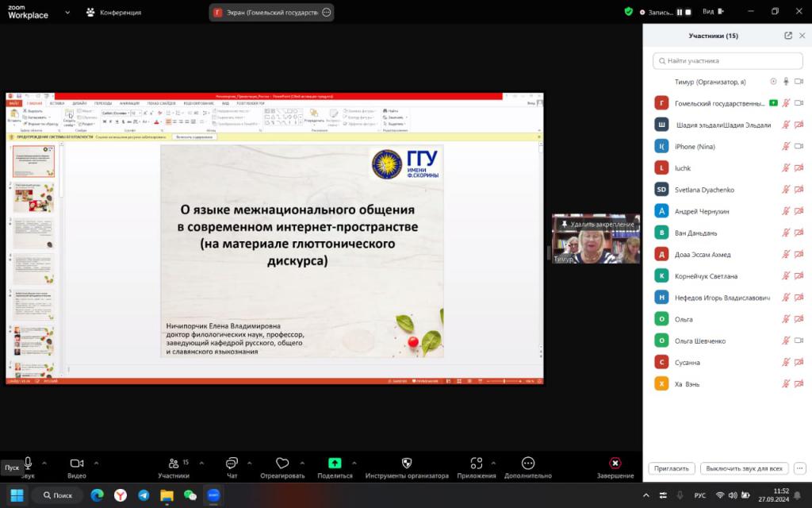Screen dimensions: 812x508
Task: Expand audio options arrow next to microphone
Action: pyautogui.click(x=44, y=463)
